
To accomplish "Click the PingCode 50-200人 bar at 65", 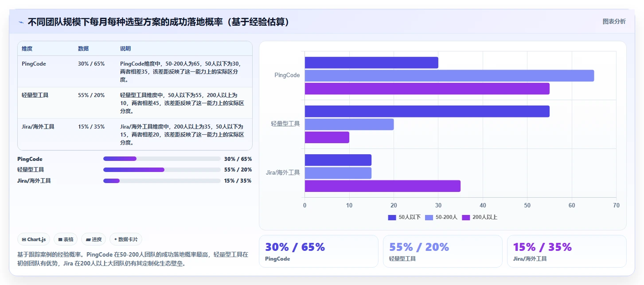I will [449, 76].
